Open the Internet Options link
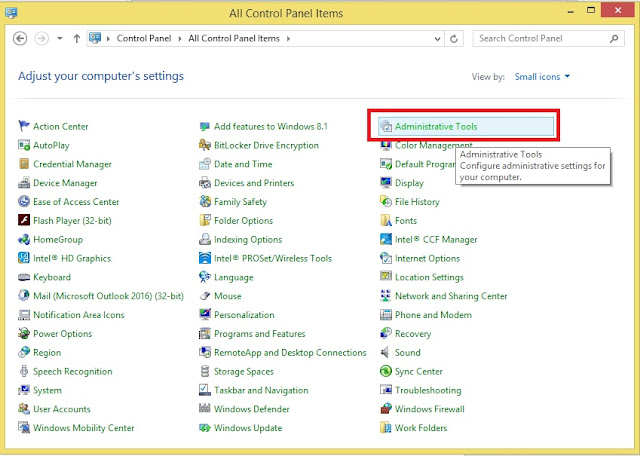640x456 pixels. [x=427, y=258]
